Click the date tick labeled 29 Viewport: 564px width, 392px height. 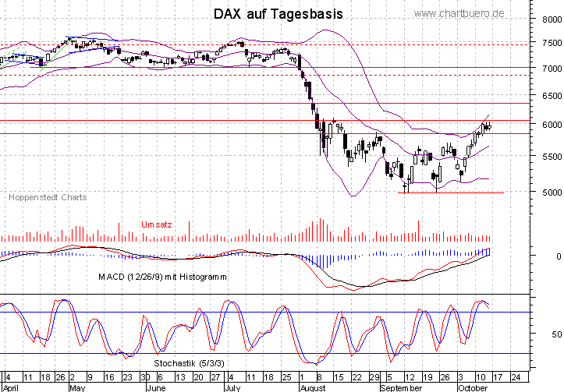374,378
